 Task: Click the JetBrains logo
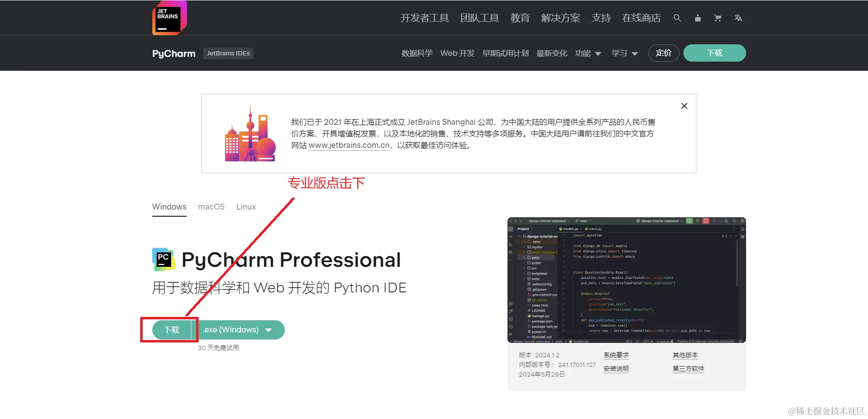pyautogui.click(x=170, y=17)
